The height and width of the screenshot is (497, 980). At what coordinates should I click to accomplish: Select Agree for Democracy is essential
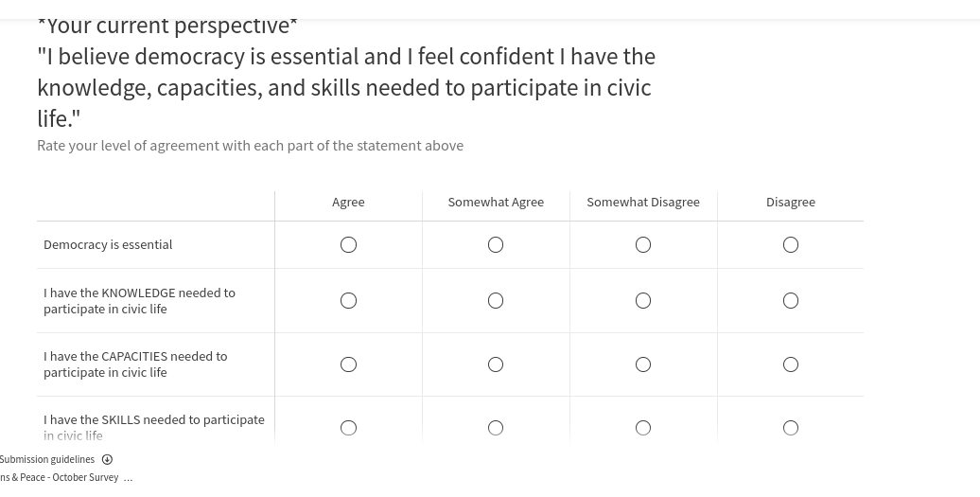click(x=348, y=245)
